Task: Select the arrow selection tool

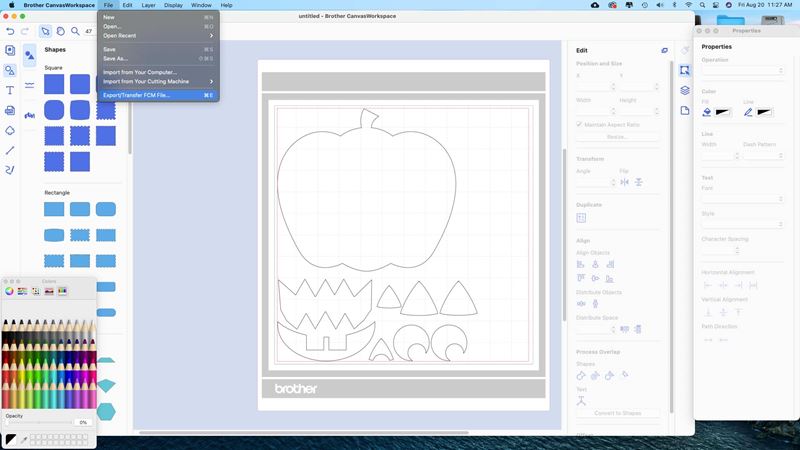Action: (x=45, y=31)
